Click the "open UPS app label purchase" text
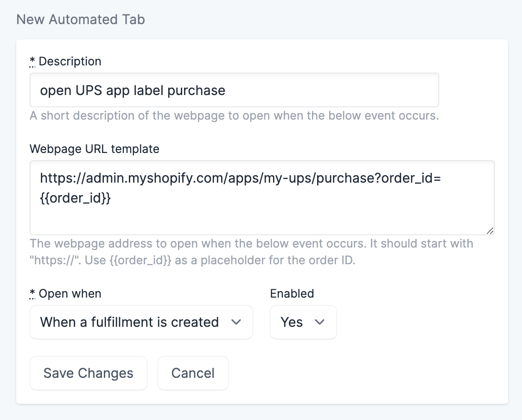This screenshot has height=420, width=522. click(133, 90)
